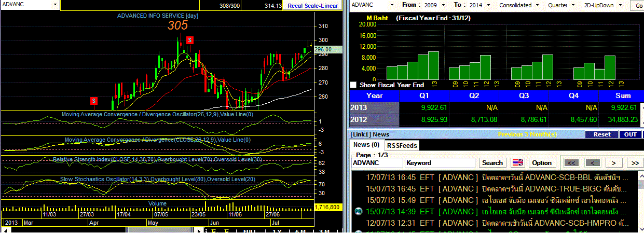Click the Keyword input field
This screenshot has width=644, height=233.
tap(440, 162)
